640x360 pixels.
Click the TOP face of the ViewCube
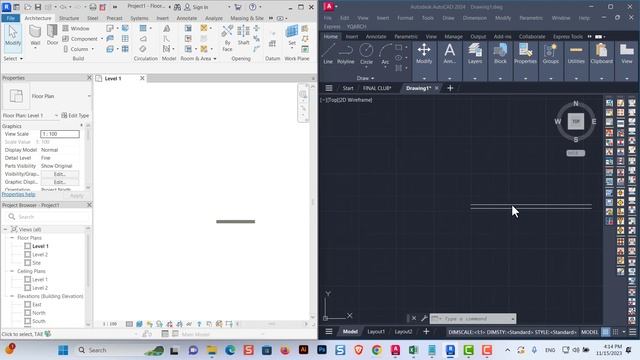576,121
